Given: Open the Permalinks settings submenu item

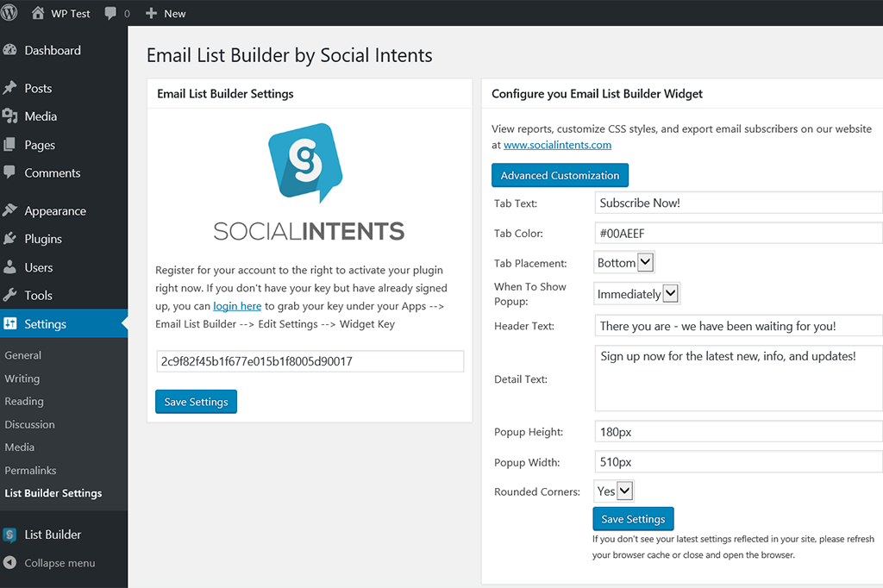Looking at the screenshot, I should click(x=30, y=471).
